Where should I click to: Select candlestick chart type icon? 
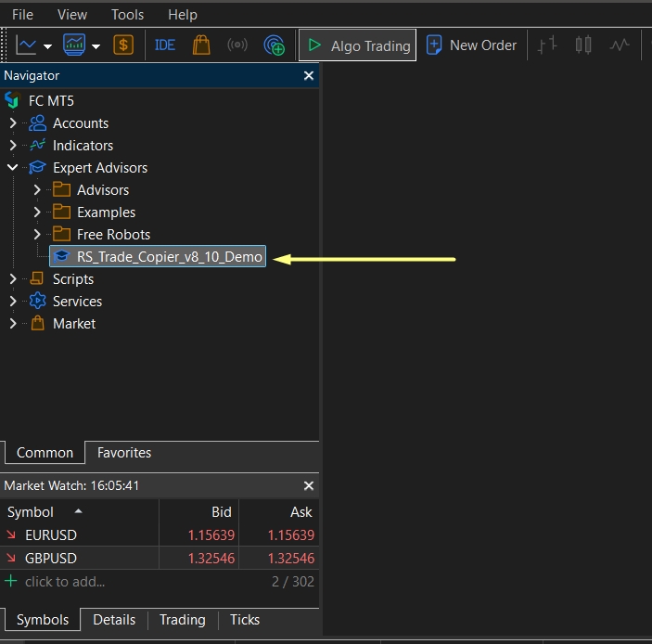pos(583,45)
